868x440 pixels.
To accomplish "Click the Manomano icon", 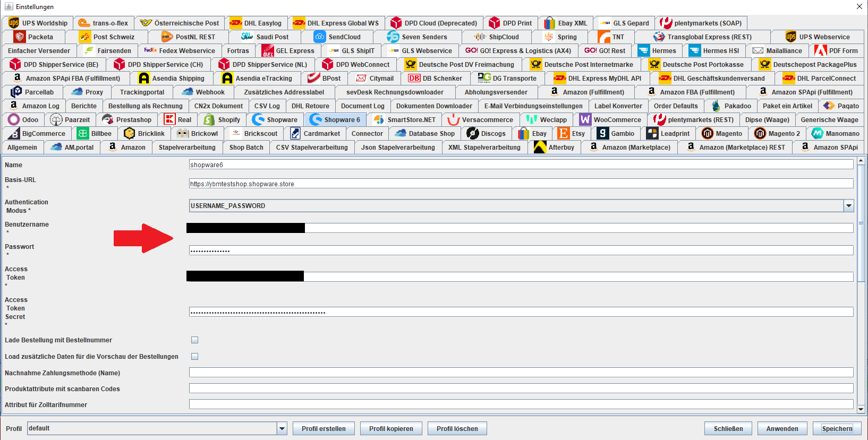I will [x=818, y=133].
